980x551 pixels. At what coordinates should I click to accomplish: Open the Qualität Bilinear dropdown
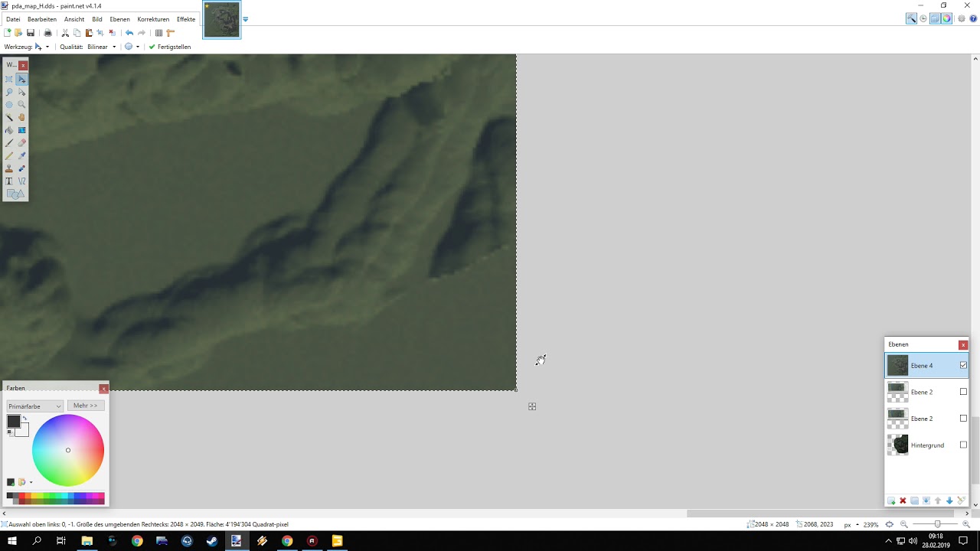102,47
